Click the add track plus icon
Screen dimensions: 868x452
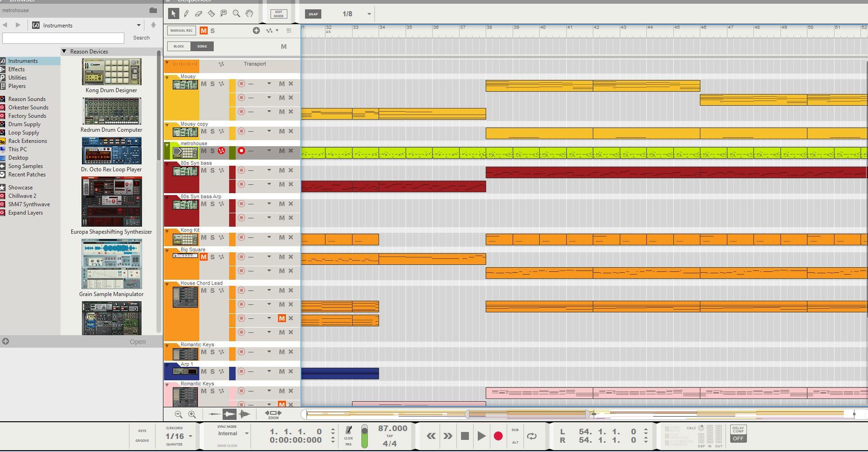[x=256, y=30]
